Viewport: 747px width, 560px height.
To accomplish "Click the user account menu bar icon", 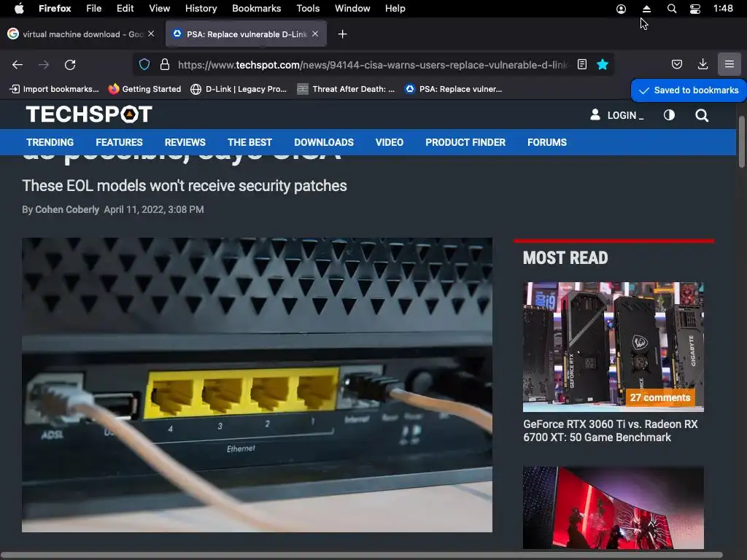I will coord(621,9).
